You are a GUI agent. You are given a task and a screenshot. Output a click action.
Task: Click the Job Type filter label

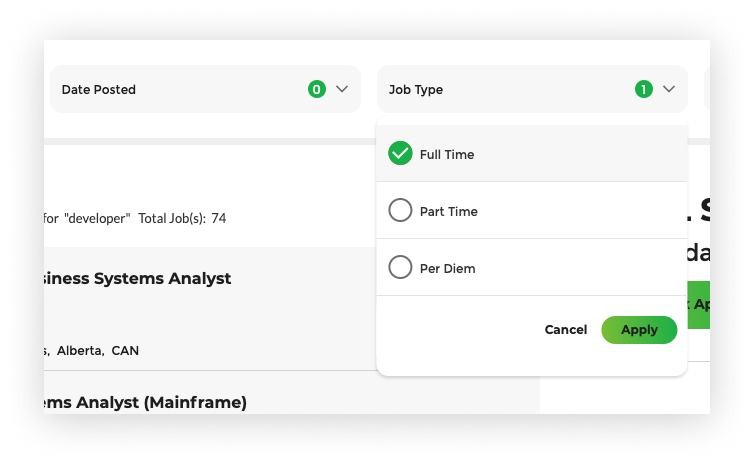point(416,89)
